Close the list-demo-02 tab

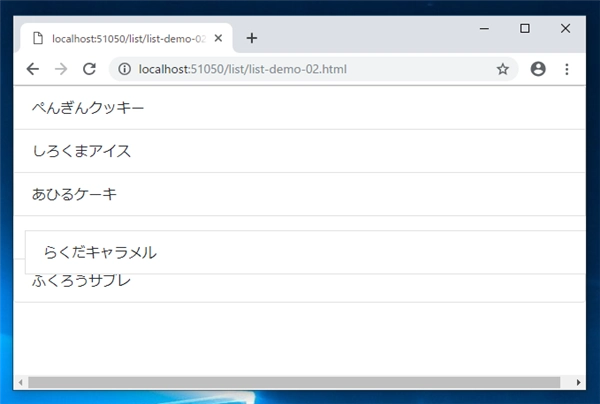coord(218,38)
